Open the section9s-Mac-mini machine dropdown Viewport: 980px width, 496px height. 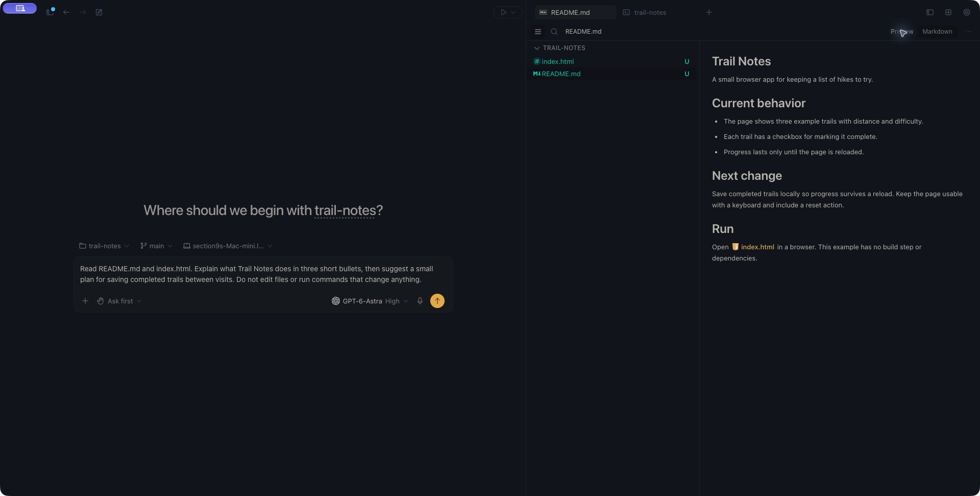pyautogui.click(x=228, y=246)
